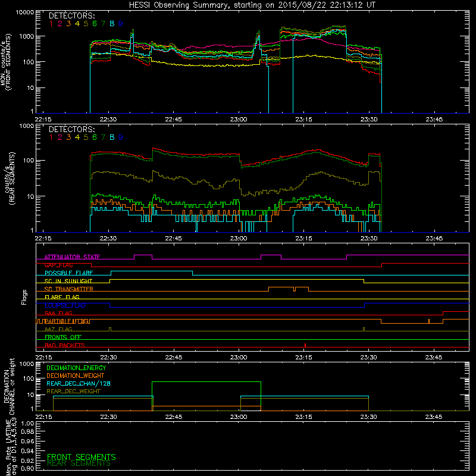Image resolution: width=476 pixels, height=476 pixels.
Task: Click 23:30 tick label under decimation panel
Action: click(368, 417)
